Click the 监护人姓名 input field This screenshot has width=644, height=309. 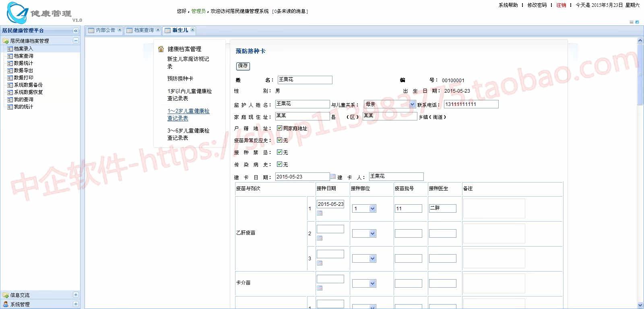tap(302, 104)
